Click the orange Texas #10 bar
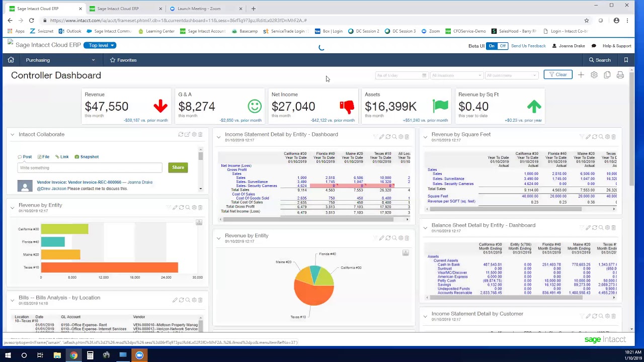Screen dimensions: 644x362 tap(109, 267)
